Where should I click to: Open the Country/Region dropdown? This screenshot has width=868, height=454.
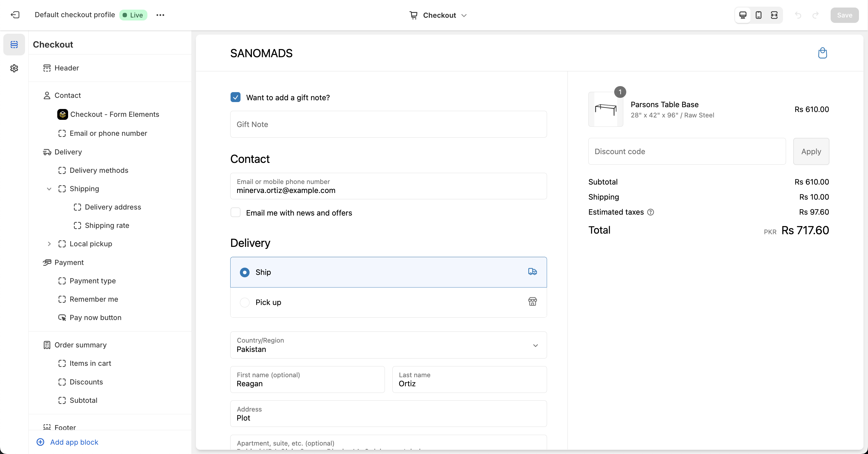(x=388, y=345)
